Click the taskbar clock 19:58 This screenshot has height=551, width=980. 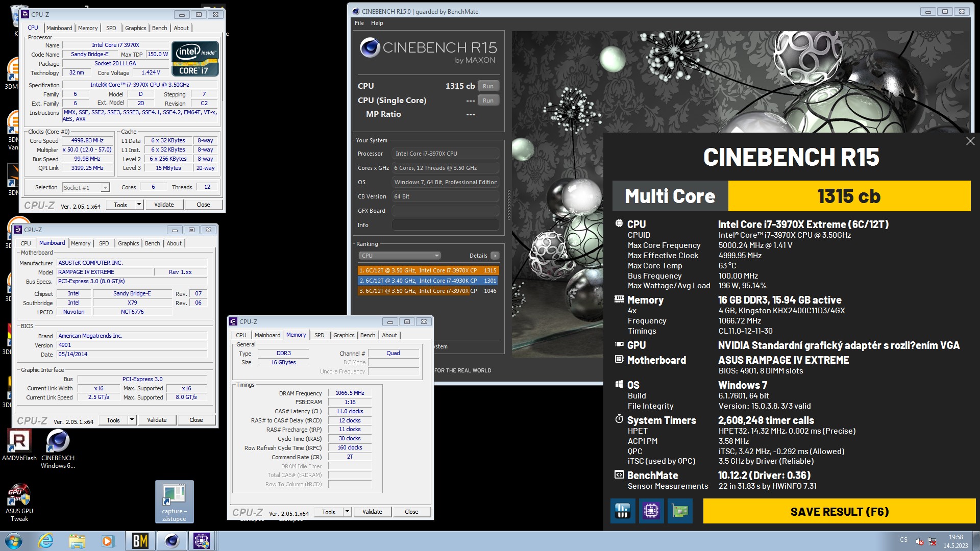coord(955,537)
